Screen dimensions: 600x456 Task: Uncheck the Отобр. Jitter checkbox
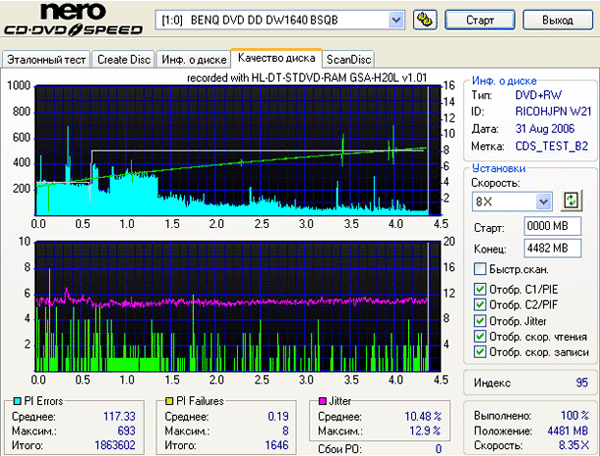[x=481, y=321]
